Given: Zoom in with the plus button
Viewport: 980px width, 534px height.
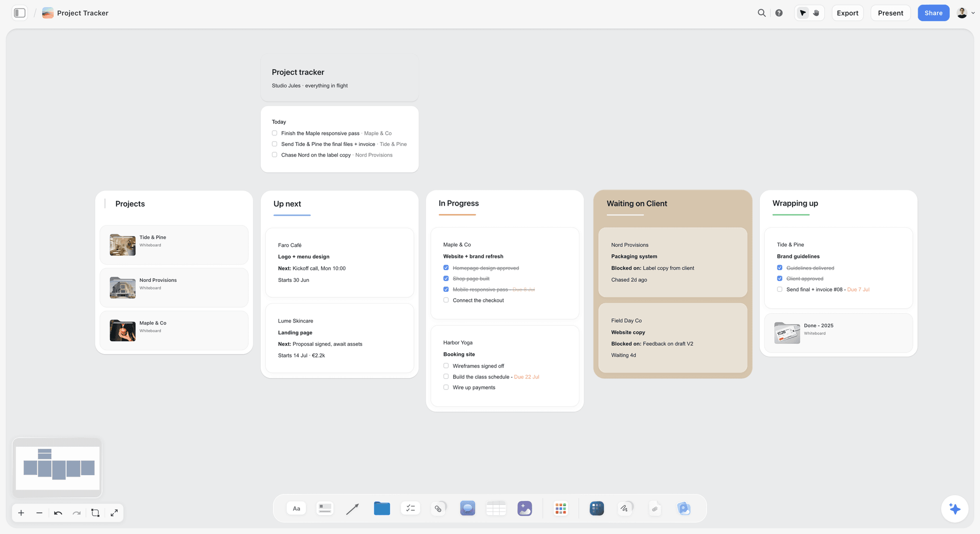Looking at the screenshot, I should [x=21, y=513].
